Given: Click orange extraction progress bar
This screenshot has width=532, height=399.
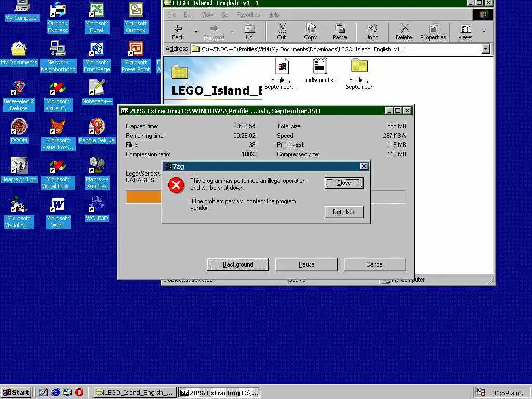Looking at the screenshot, I should click(x=143, y=197).
